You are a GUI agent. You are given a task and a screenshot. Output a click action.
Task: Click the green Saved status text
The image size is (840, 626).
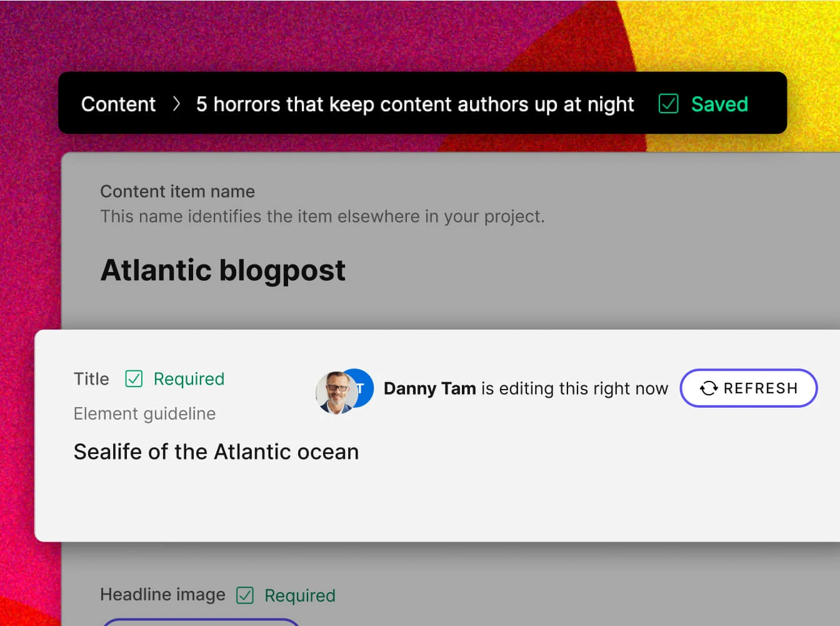click(x=719, y=104)
